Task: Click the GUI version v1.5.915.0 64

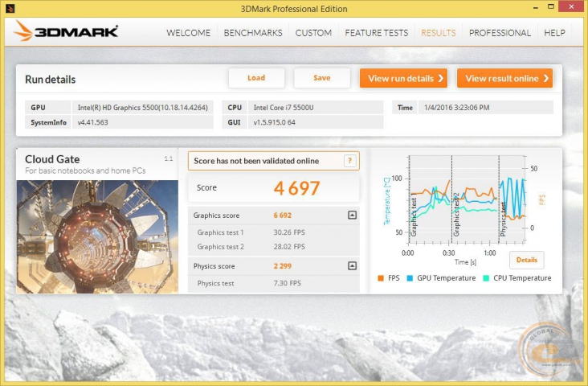Action: coord(274,122)
